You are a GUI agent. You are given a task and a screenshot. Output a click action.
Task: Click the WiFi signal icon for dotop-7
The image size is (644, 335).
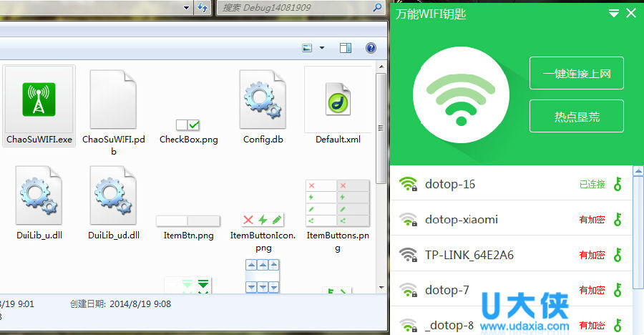pos(409,290)
